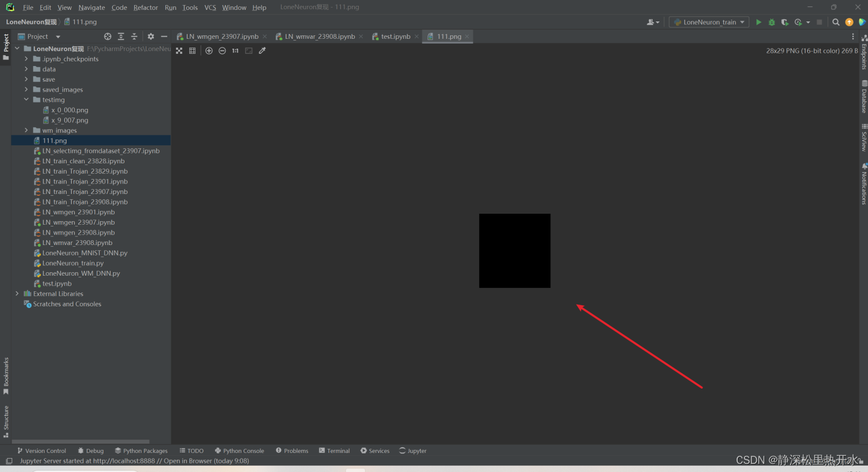Open the Jupyter tool window
This screenshot has width=868, height=472.
click(x=413, y=451)
